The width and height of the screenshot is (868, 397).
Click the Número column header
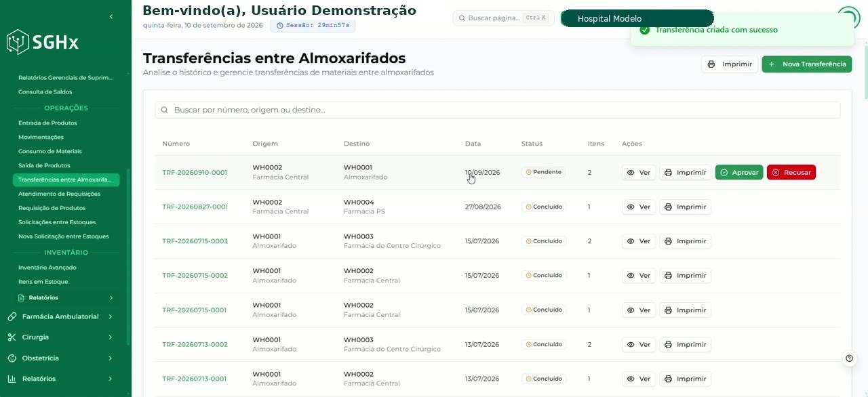point(176,144)
